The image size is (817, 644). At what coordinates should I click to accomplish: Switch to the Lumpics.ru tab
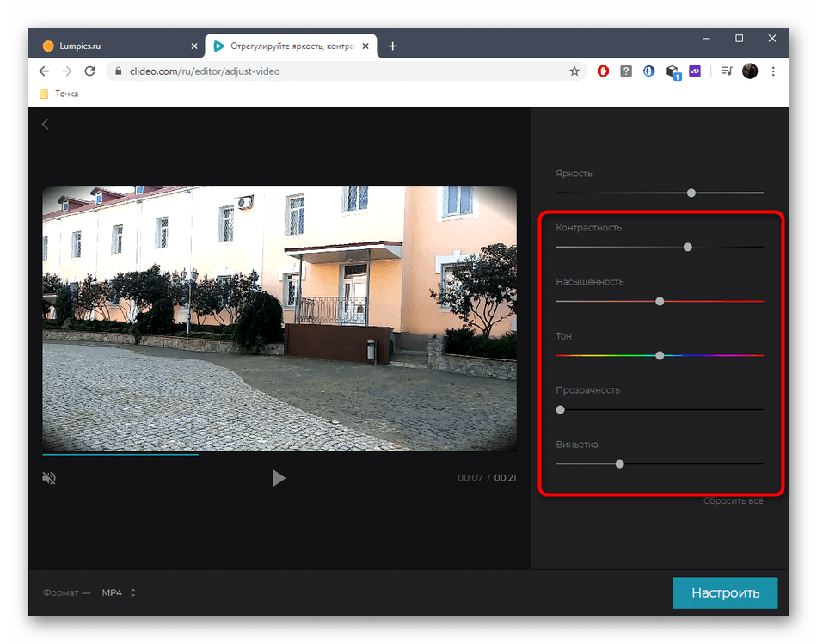pyautogui.click(x=117, y=46)
